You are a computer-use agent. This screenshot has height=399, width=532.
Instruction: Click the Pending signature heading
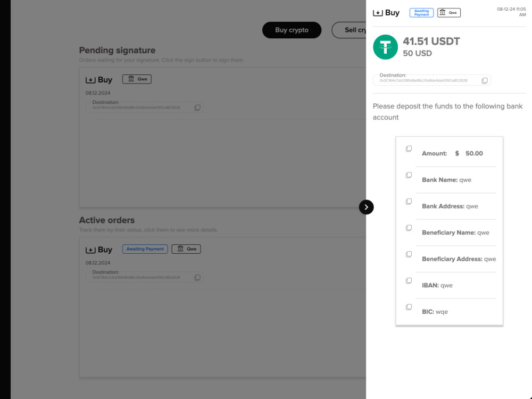coord(117,50)
